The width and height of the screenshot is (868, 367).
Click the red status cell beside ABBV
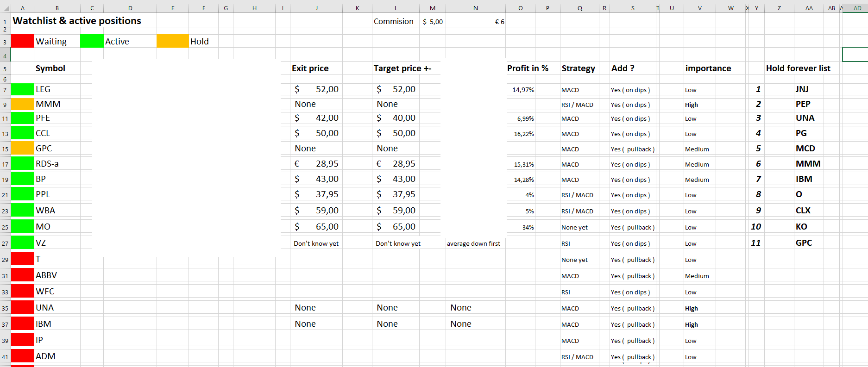coord(22,275)
